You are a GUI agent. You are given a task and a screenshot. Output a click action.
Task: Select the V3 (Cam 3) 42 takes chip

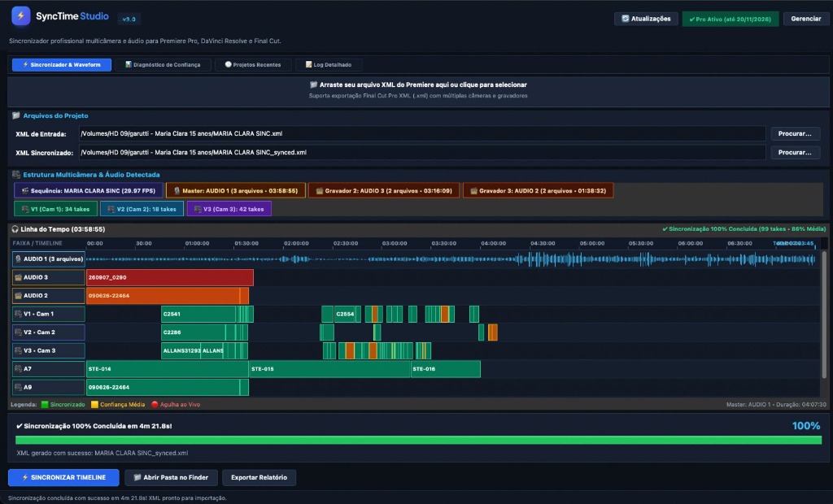pos(229,209)
